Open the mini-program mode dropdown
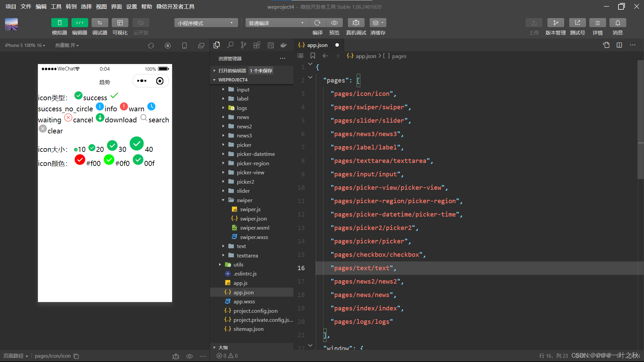Screen dimensions: 644x362 (x=206, y=23)
